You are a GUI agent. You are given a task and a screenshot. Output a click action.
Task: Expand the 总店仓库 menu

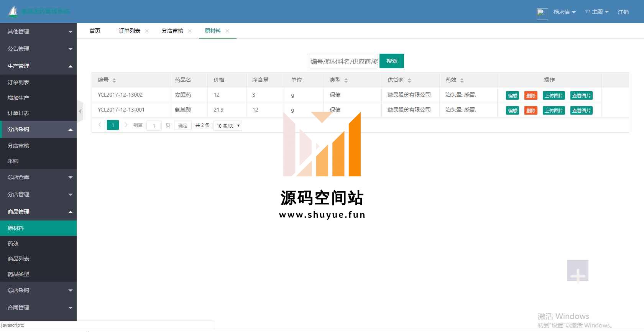(38, 177)
